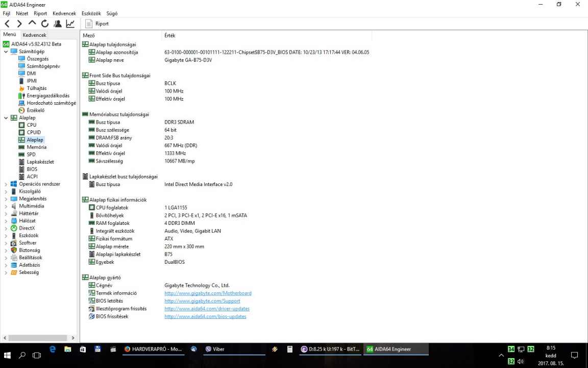Click the memory module icon beside Memória

(22, 147)
